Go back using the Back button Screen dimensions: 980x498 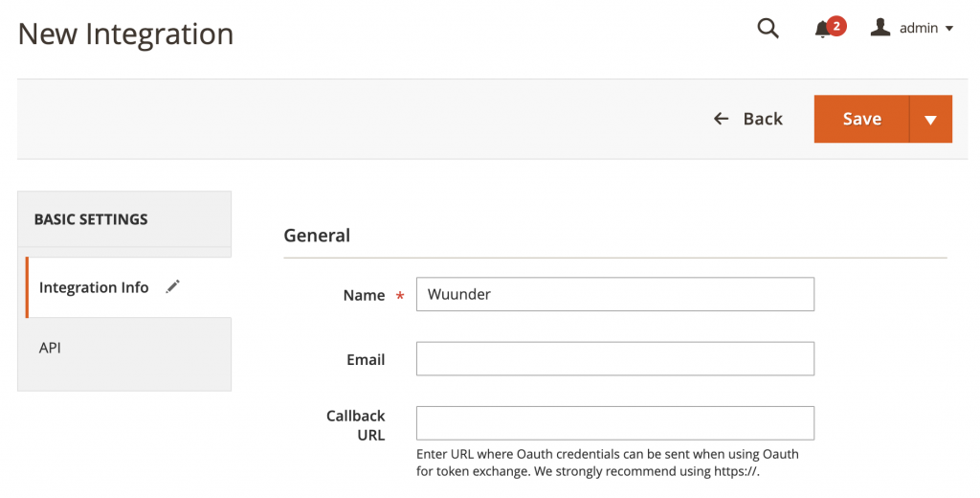(x=748, y=119)
